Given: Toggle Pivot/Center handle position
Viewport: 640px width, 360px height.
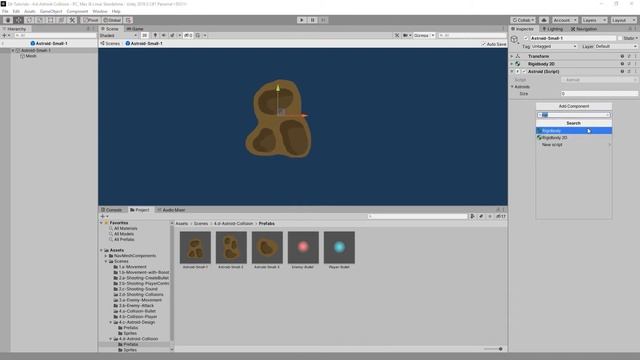Looking at the screenshot, I should (91, 20).
